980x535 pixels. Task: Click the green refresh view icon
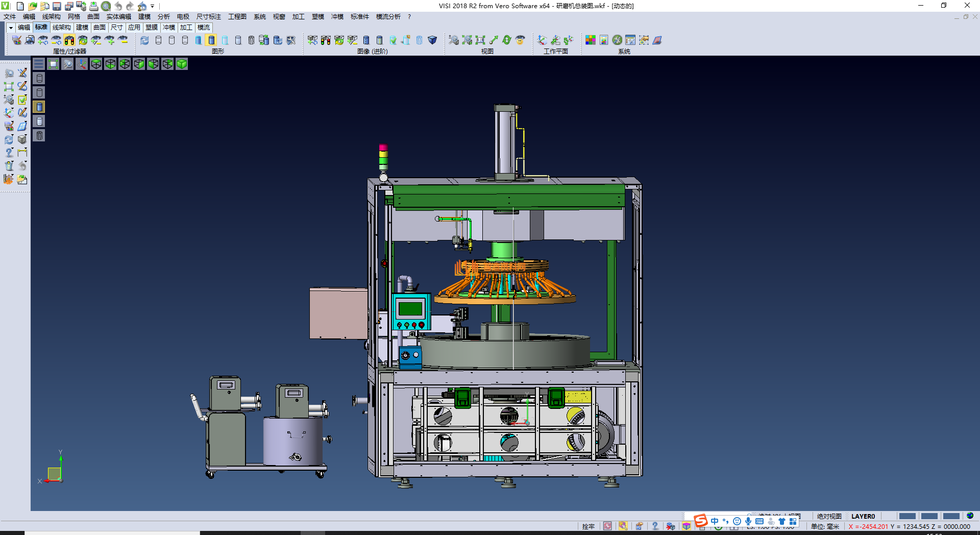point(507,40)
